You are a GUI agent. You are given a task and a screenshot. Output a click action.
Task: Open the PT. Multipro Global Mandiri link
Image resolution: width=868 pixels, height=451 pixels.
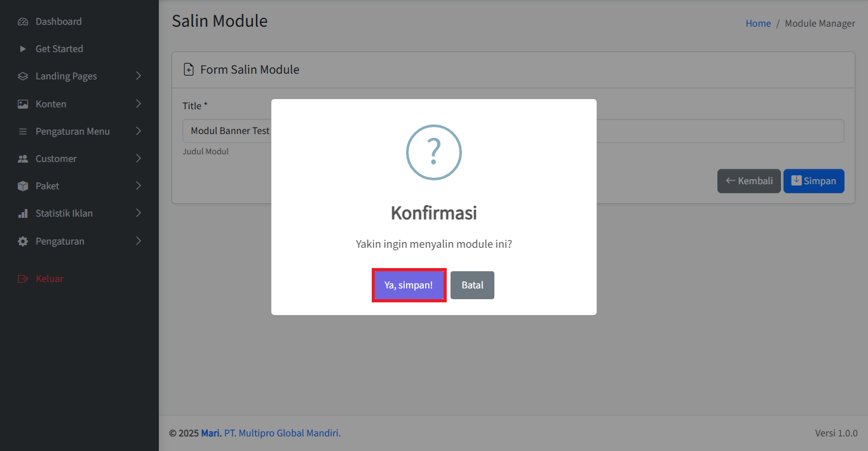pos(282,433)
